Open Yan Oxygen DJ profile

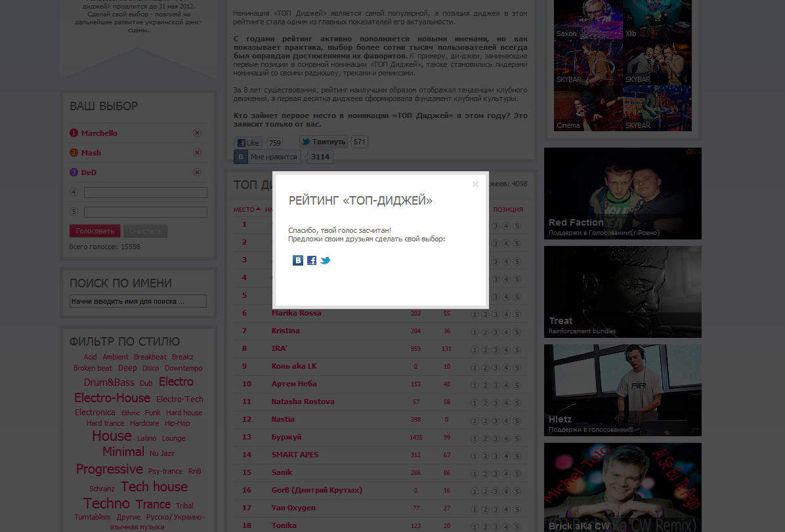tap(293, 508)
